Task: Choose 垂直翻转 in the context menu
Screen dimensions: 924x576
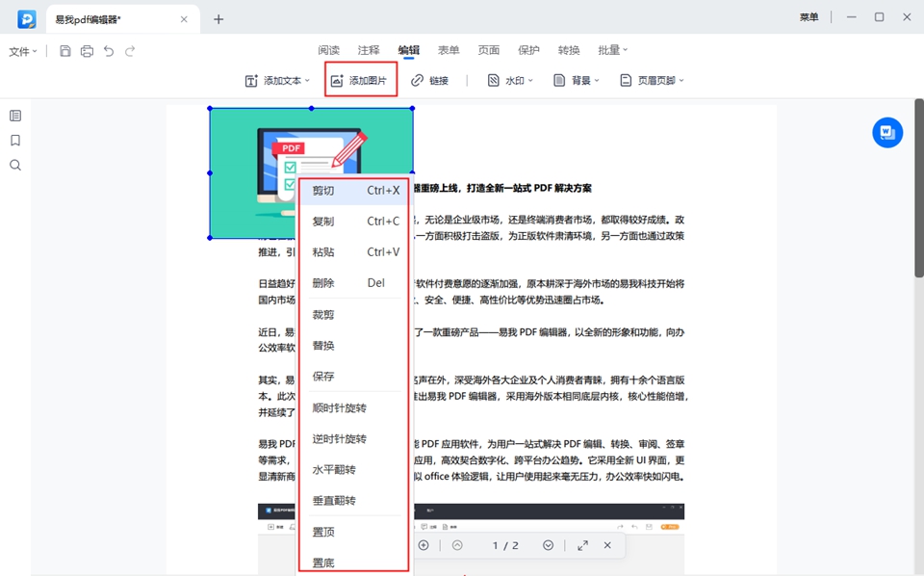Action: coord(353,501)
